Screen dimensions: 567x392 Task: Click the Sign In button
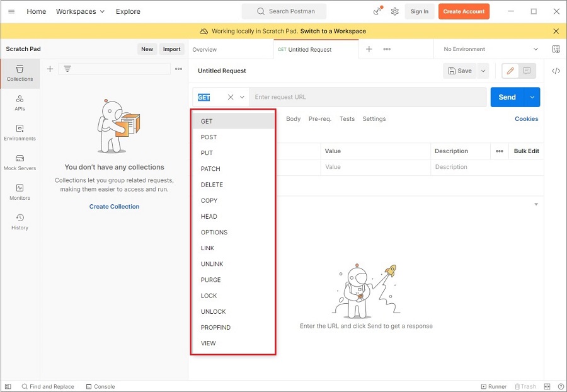[x=420, y=11]
